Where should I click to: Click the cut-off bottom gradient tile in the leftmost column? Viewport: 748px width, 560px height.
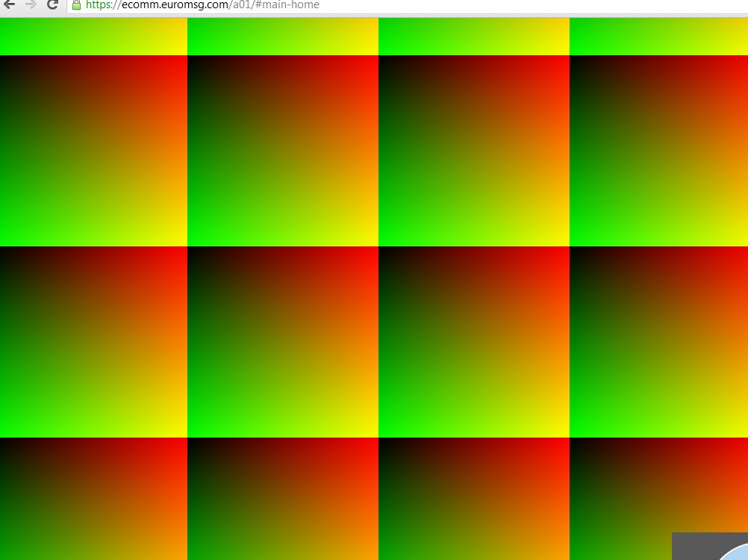pos(93,499)
